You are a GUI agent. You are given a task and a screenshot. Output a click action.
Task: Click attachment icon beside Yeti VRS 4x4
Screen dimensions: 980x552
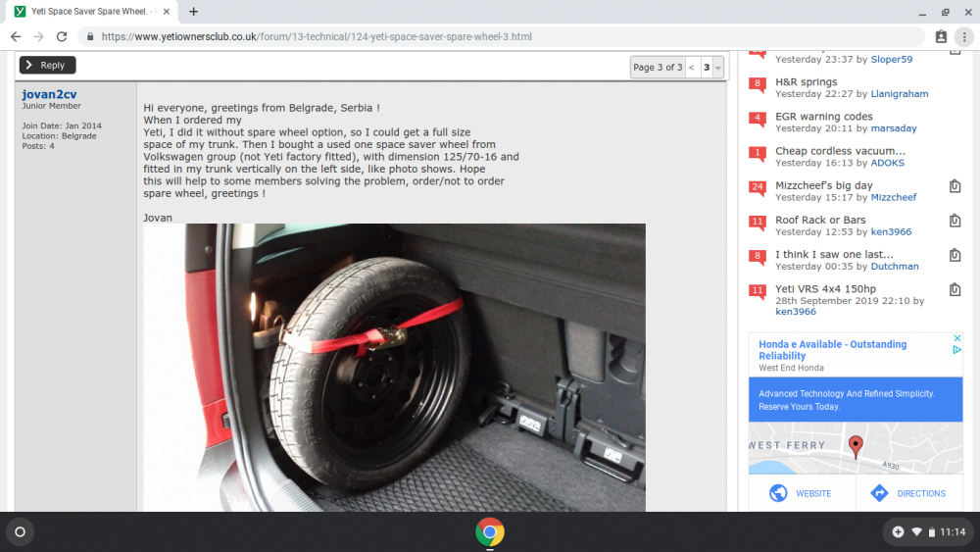(x=955, y=289)
